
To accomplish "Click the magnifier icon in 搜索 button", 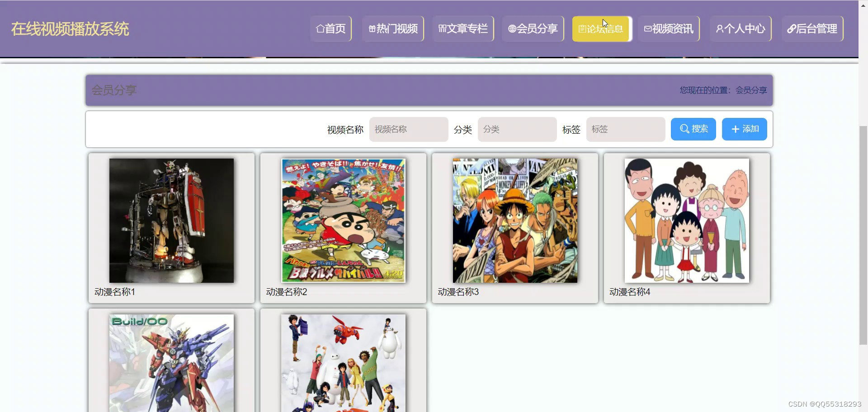I will (684, 129).
